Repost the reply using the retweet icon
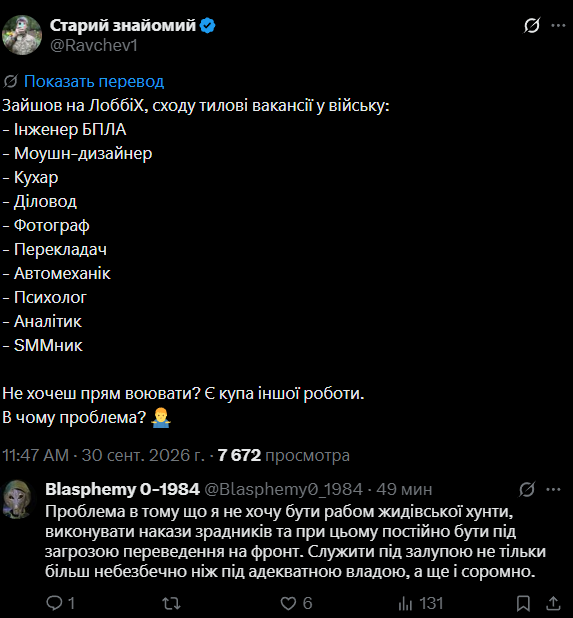This screenshot has height=618, width=573. point(171,603)
